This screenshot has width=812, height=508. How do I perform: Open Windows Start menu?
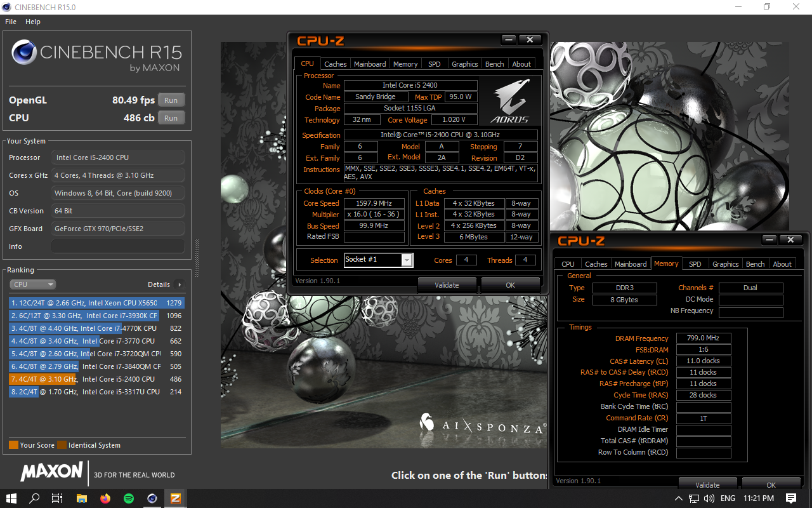click(x=11, y=498)
